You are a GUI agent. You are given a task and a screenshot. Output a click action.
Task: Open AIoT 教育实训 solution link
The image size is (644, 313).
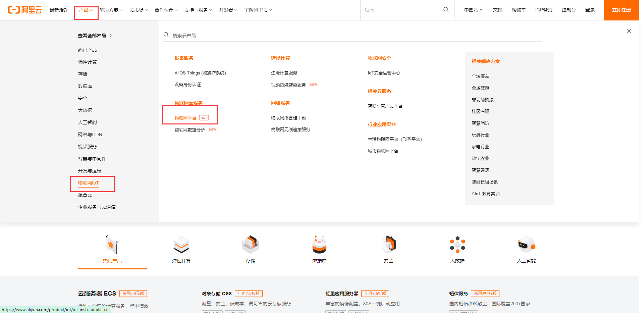click(x=485, y=194)
